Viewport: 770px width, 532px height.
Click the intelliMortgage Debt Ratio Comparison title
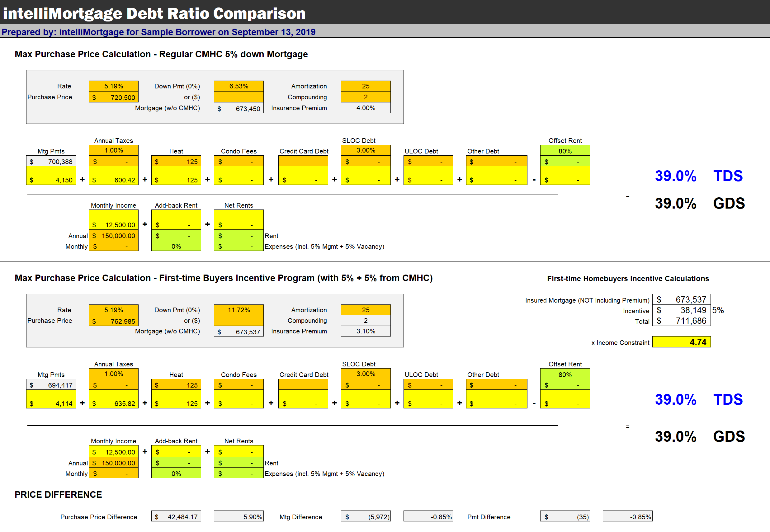[x=154, y=13]
